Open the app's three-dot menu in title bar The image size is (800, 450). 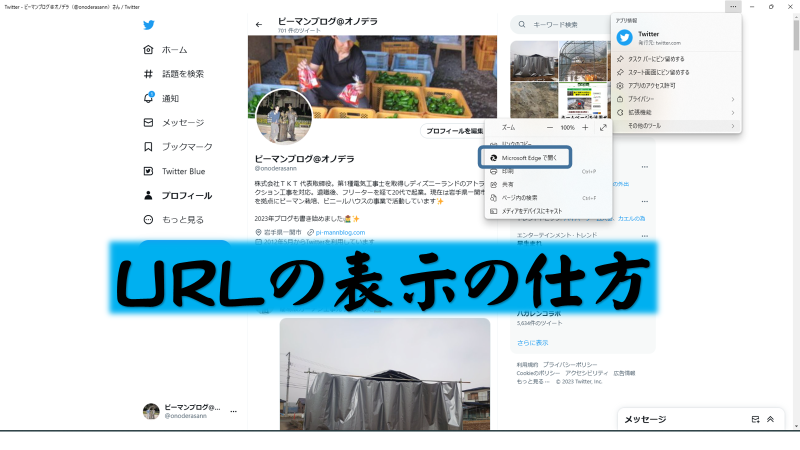tap(733, 7)
